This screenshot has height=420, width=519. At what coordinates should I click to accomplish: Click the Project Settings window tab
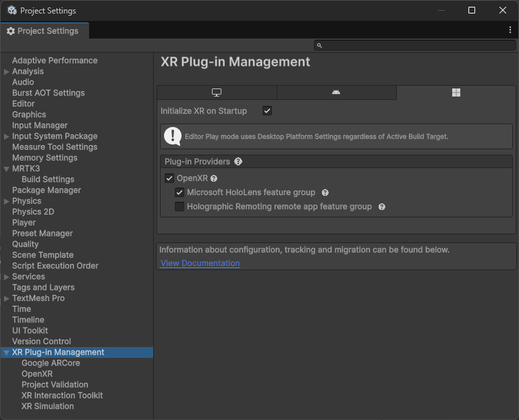tap(43, 31)
